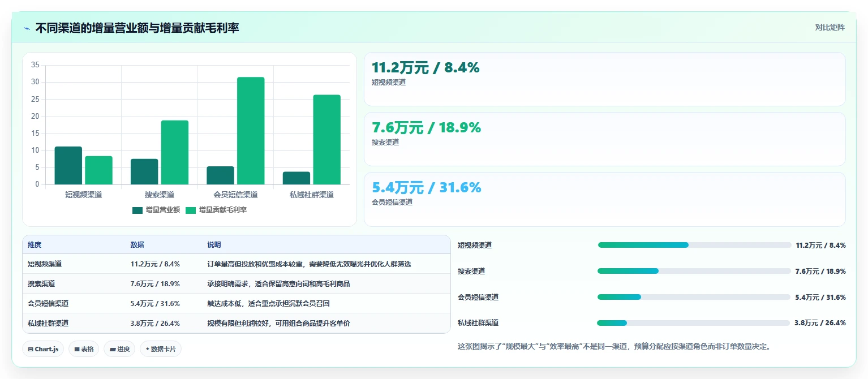Click green bar for 私域社群渠道
Image resolution: width=868 pixels, height=379 pixels.
click(x=327, y=140)
